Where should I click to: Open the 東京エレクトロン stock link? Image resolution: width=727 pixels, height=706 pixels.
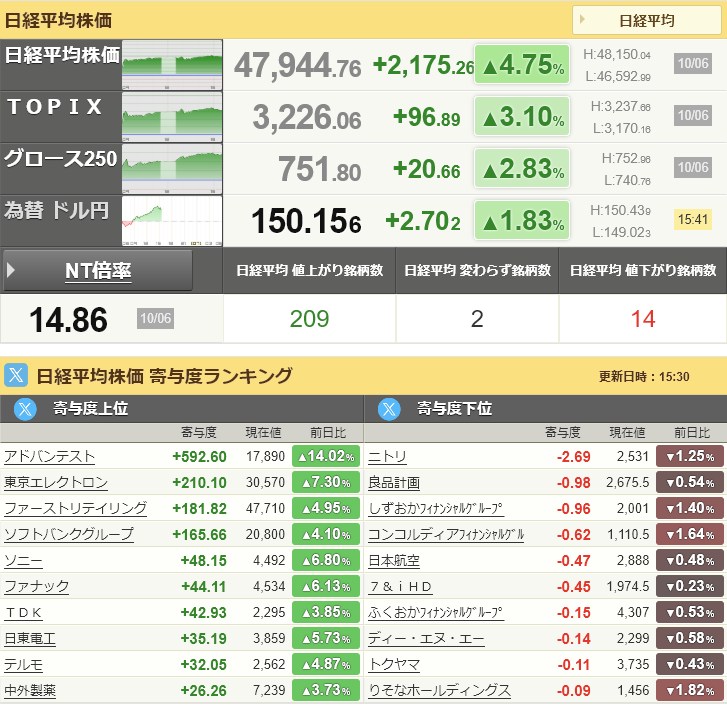click(x=56, y=482)
